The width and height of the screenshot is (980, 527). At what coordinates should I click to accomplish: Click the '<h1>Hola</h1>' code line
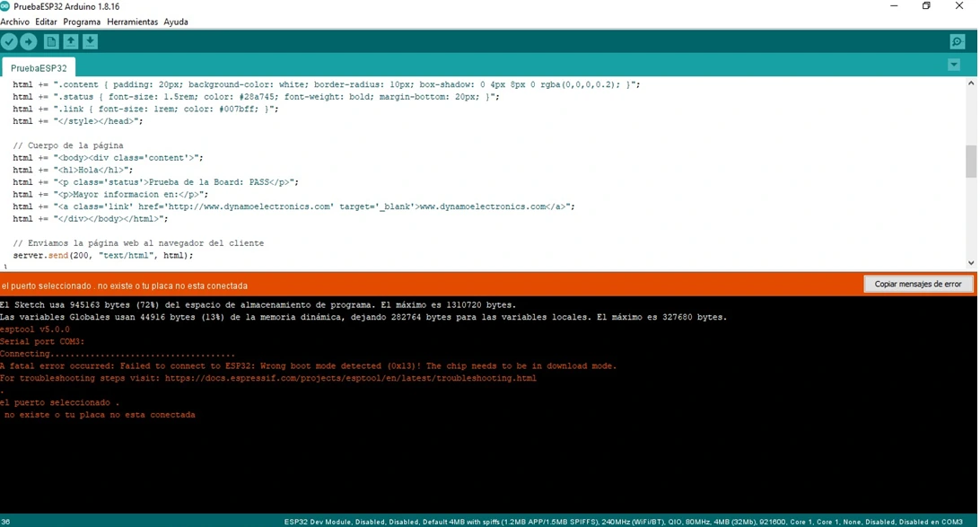coord(73,170)
